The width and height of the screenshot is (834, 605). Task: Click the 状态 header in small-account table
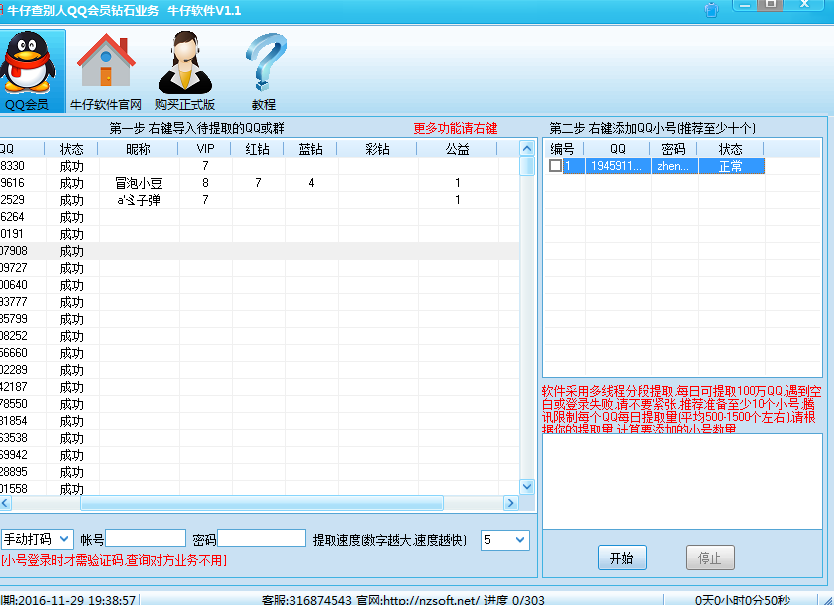[x=731, y=149]
